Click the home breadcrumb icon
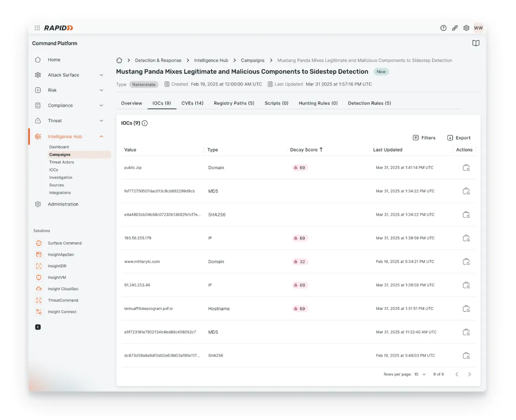516x420 pixels. pos(119,60)
